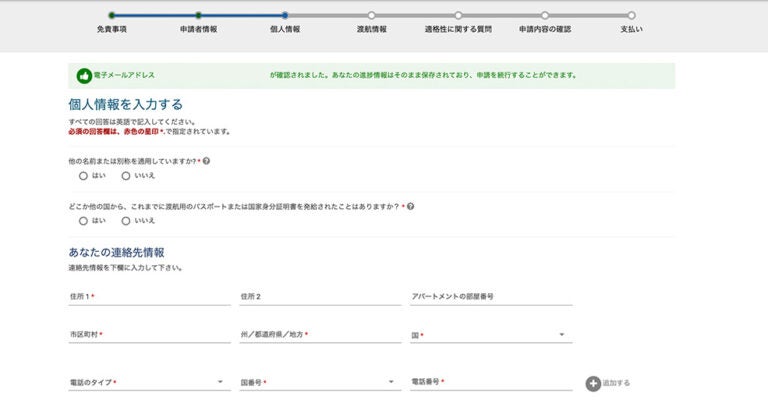Click the 電子メールアドレス confirmation text
768x407 pixels.
(x=124, y=75)
